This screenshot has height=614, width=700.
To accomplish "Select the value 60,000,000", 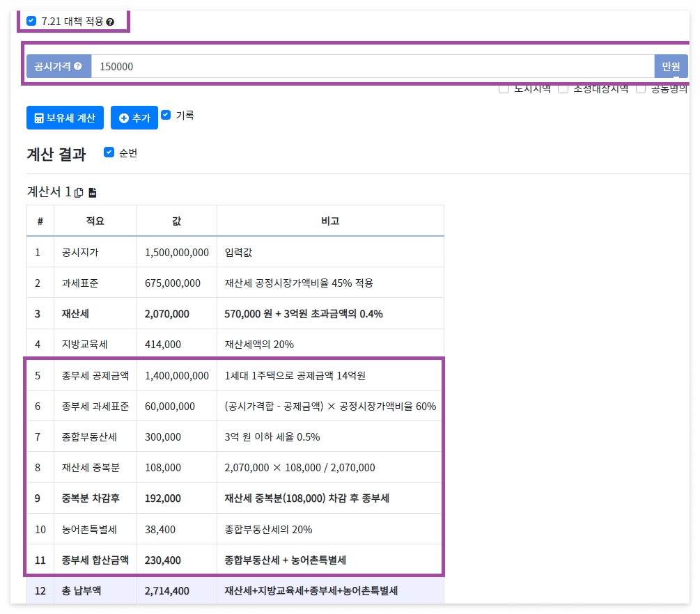I will pos(170,407).
